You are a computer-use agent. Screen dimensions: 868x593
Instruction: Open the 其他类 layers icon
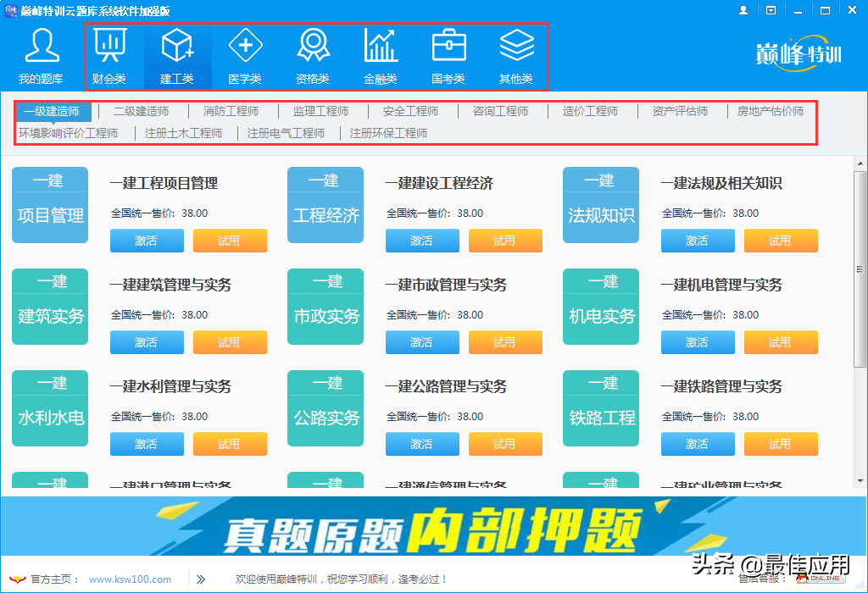(x=516, y=46)
